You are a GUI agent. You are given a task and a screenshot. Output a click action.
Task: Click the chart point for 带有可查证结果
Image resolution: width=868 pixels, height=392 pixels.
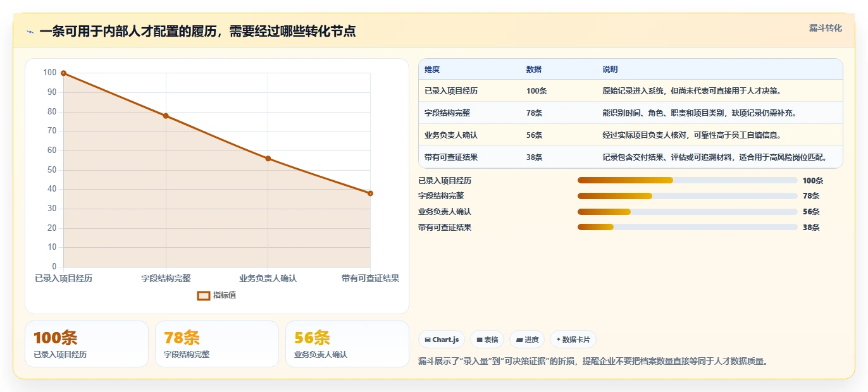pos(370,193)
